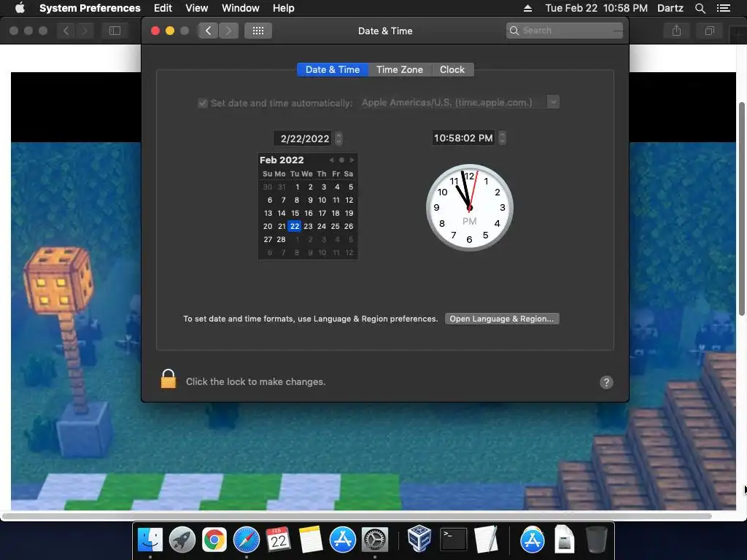Open Finder in the Dock

point(150,540)
